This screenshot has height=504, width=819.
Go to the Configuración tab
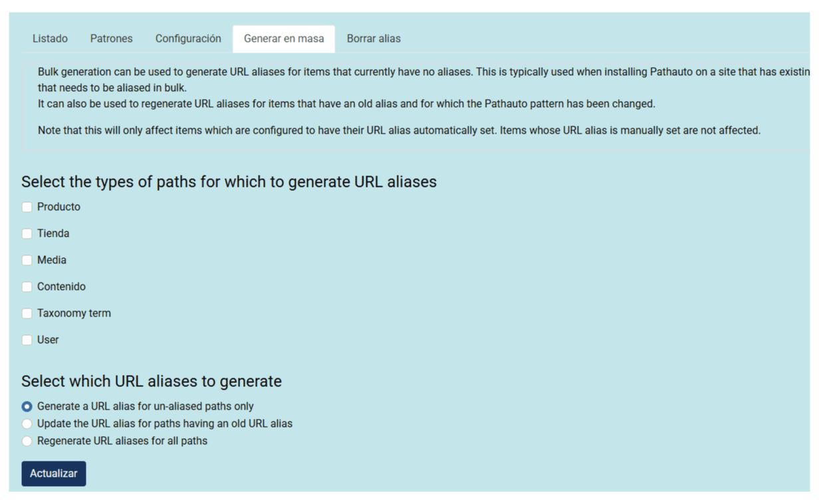point(188,39)
